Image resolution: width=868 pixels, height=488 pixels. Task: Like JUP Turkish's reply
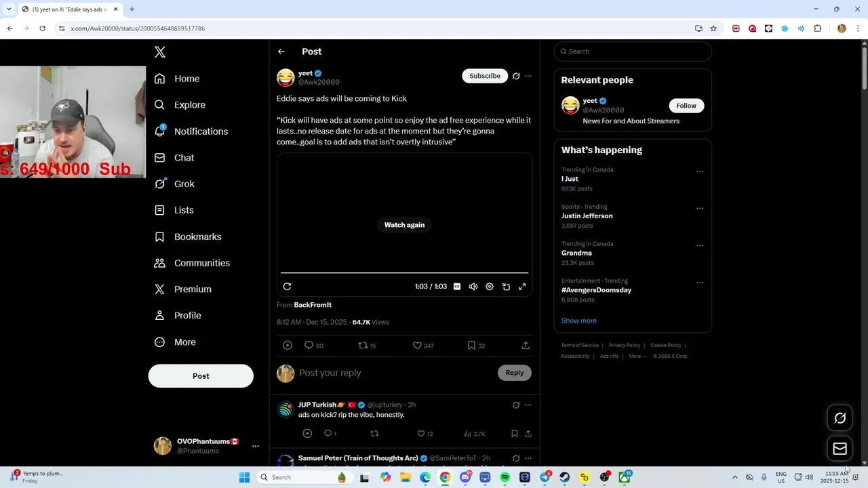click(425, 434)
